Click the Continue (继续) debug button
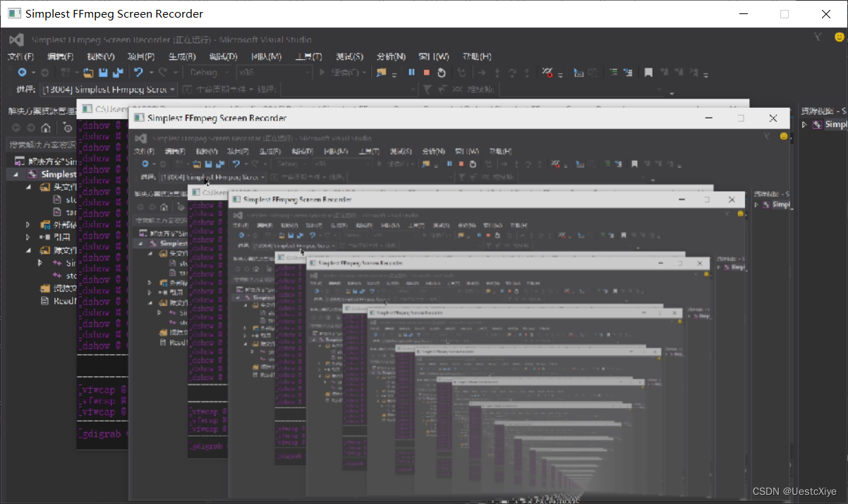The width and height of the screenshot is (848, 504). point(342,73)
